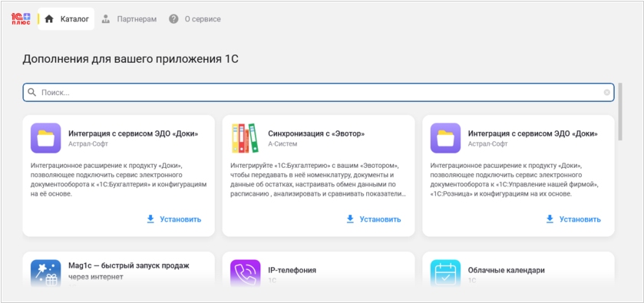Click the question mark icon beside О сервисе
644x303 pixels.
coord(173,19)
